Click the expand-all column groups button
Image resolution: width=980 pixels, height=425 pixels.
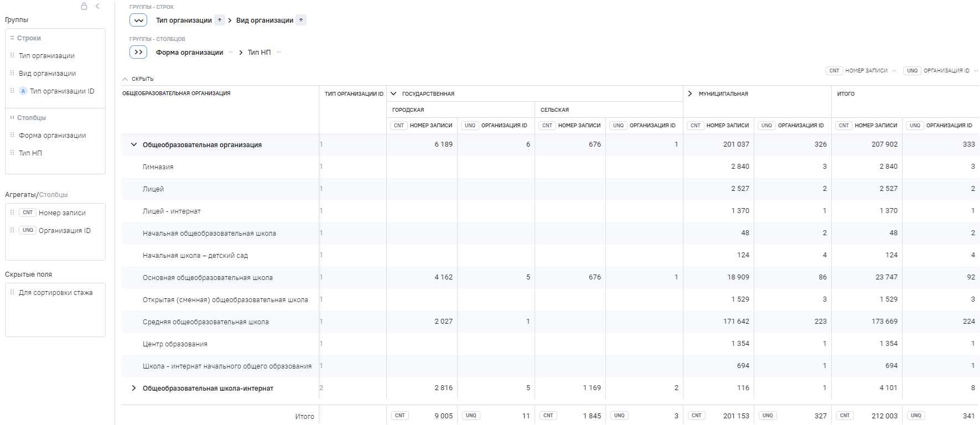click(138, 52)
